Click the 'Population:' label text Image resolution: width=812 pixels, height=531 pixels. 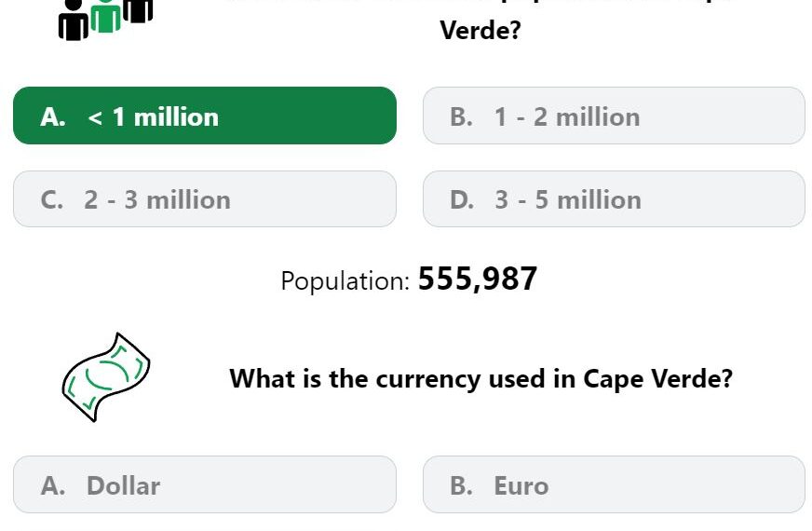click(x=345, y=281)
